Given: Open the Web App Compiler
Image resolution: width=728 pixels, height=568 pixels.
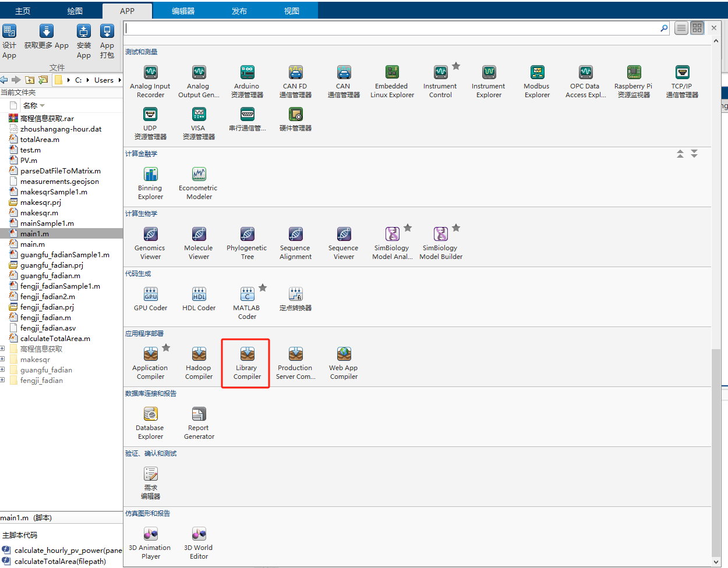Looking at the screenshot, I should (344, 363).
